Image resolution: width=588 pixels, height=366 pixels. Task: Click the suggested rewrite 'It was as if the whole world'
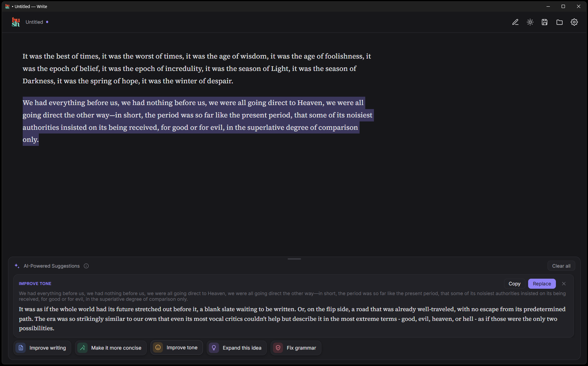point(292,319)
